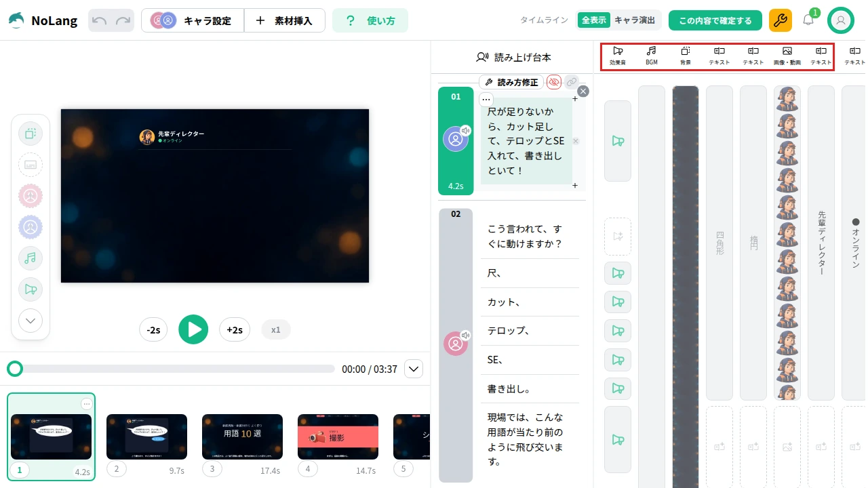Click the sound effect cell beside 現場では
The width and height of the screenshot is (868, 488).
[618, 439]
